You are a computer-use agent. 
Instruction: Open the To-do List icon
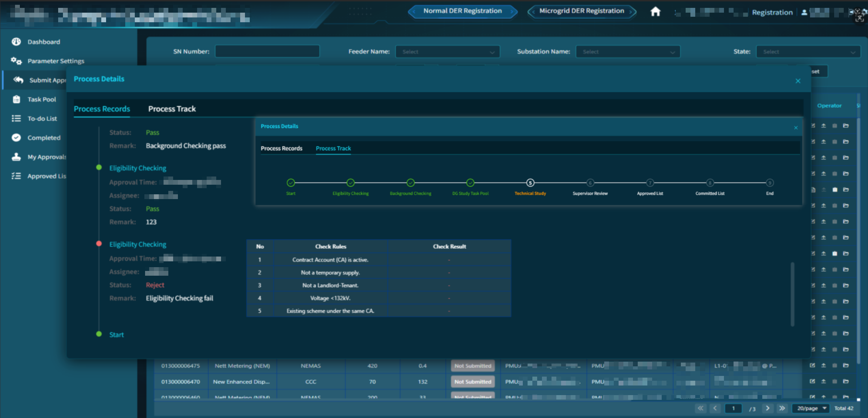16,118
